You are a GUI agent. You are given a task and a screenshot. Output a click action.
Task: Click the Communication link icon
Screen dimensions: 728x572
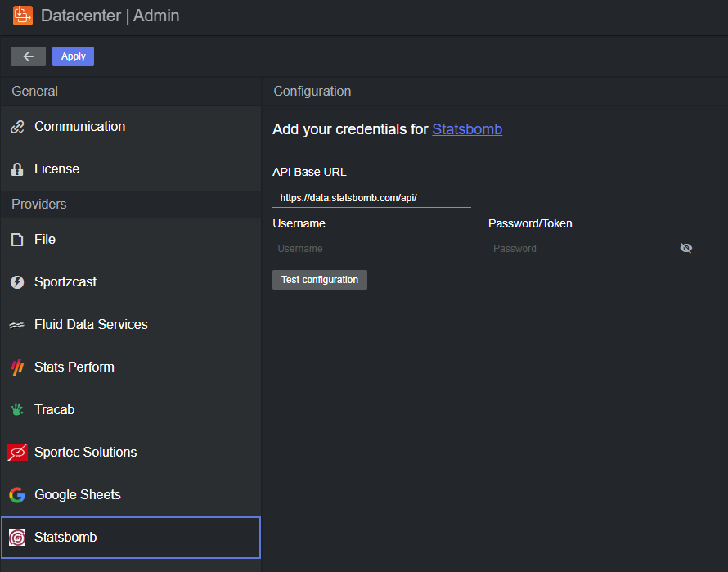pos(17,127)
